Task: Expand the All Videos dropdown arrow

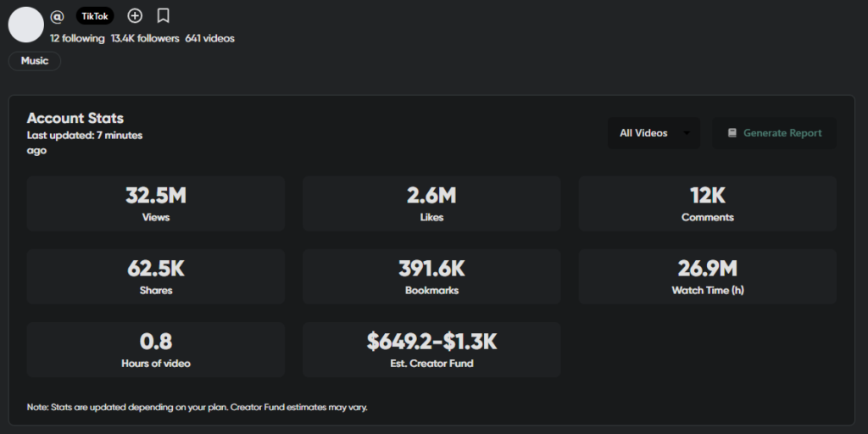Action: pos(687,133)
